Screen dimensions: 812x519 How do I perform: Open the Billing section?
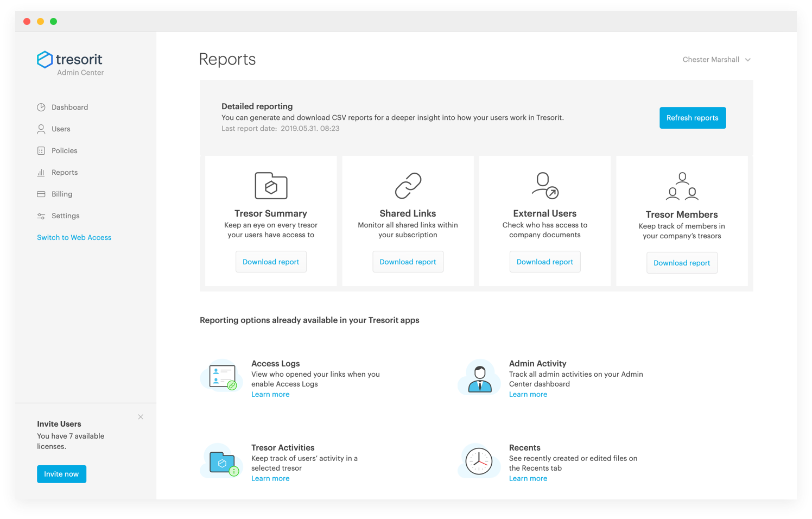click(62, 194)
